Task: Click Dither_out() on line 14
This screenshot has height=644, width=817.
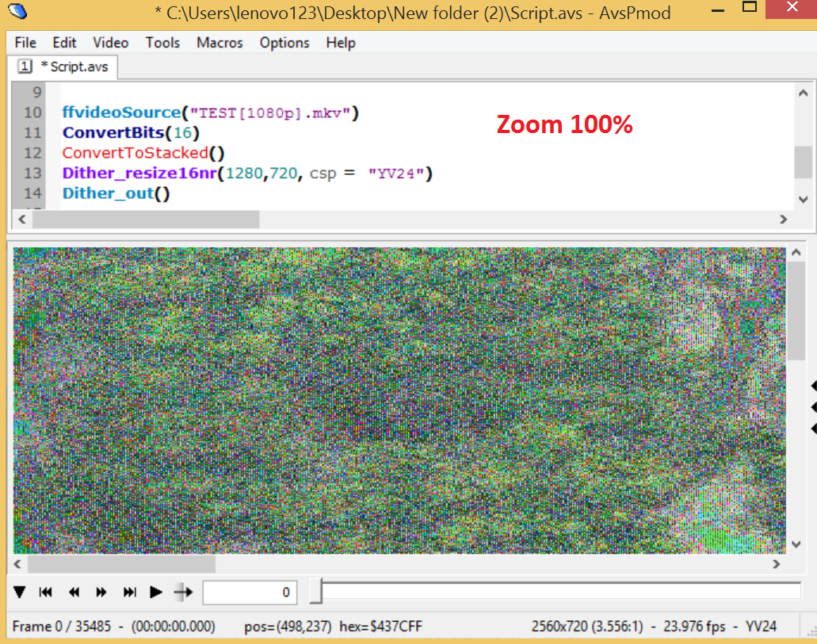Action: [116, 193]
